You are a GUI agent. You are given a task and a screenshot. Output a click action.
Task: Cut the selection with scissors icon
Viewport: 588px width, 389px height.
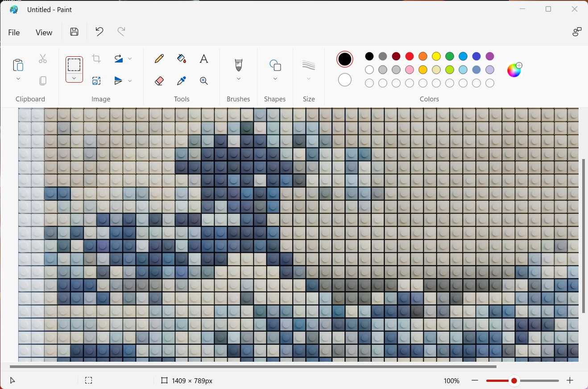(x=43, y=59)
